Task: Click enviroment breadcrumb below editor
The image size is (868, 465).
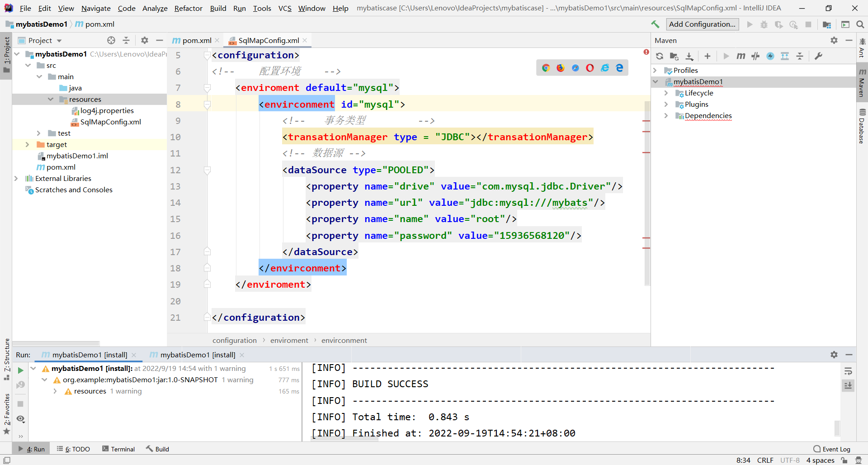Action: [x=289, y=340]
